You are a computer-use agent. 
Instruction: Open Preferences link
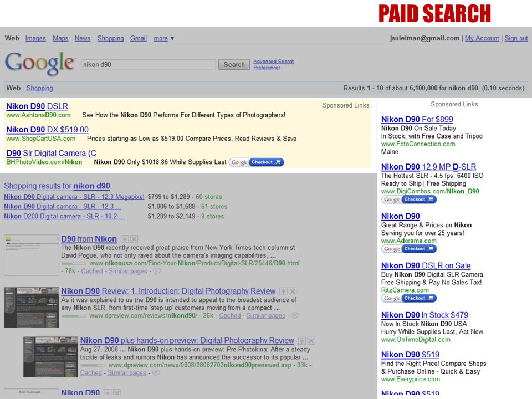[267, 68]
